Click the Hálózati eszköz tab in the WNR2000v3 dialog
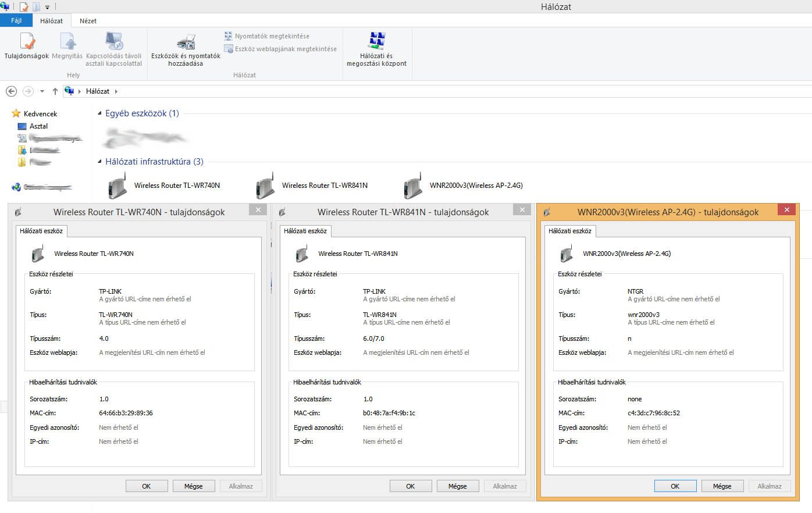The image size is (812, 513). point(570,231)
